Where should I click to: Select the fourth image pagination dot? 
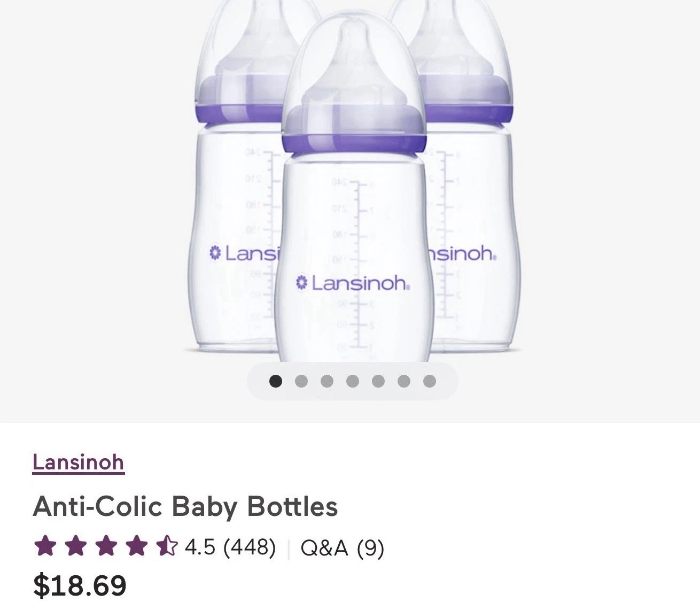click(353, 381)
